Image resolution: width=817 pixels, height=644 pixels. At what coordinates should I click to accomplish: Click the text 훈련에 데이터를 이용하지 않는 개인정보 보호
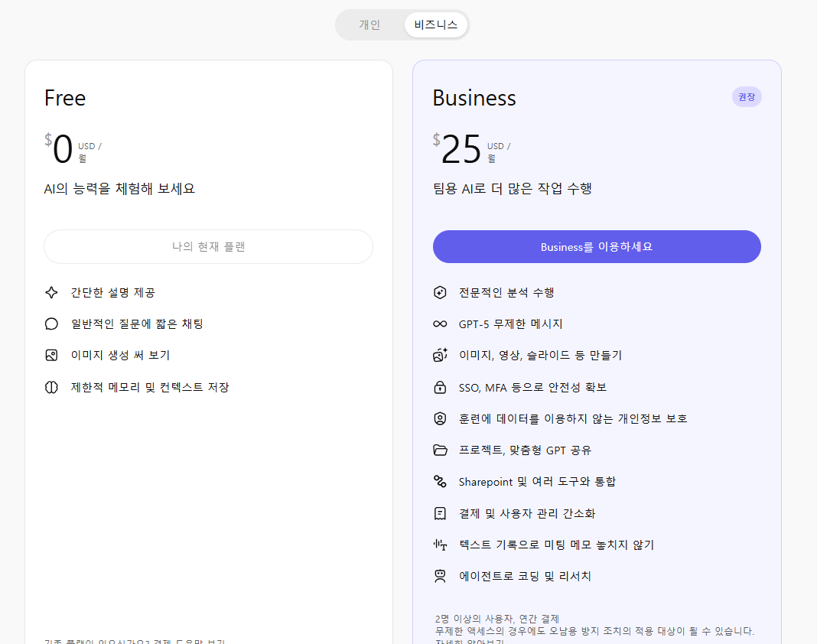(x=573, y=419)
